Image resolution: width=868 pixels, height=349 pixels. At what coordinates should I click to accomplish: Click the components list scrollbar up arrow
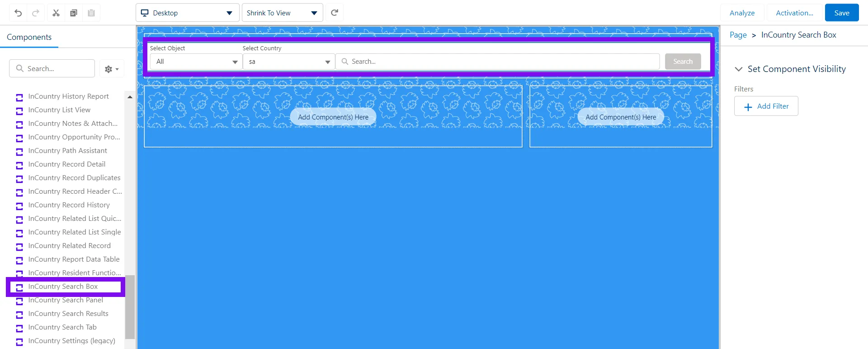tap(130, 97)
